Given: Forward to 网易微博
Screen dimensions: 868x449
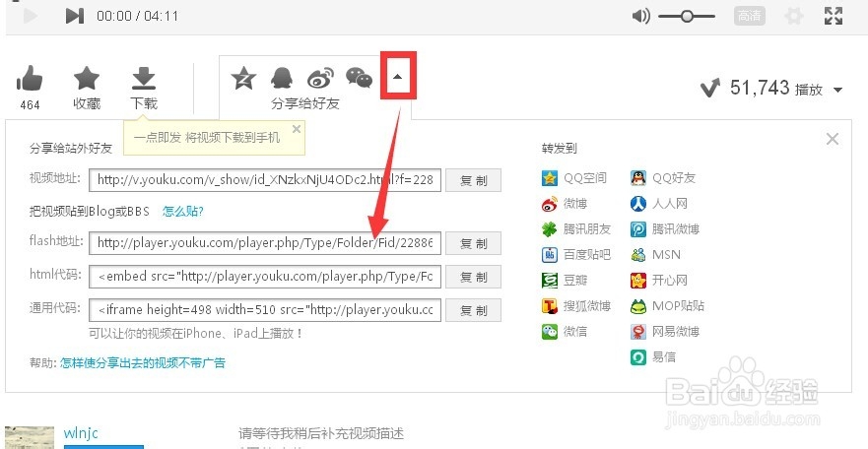Looking at the screenshot, I should [x=664, y=331].
